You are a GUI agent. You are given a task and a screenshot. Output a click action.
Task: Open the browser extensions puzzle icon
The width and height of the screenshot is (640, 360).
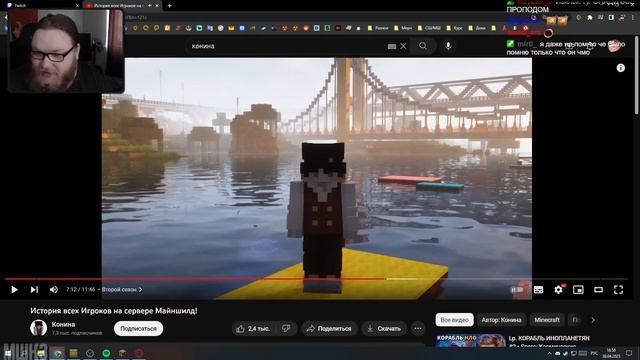pos(589,18)
